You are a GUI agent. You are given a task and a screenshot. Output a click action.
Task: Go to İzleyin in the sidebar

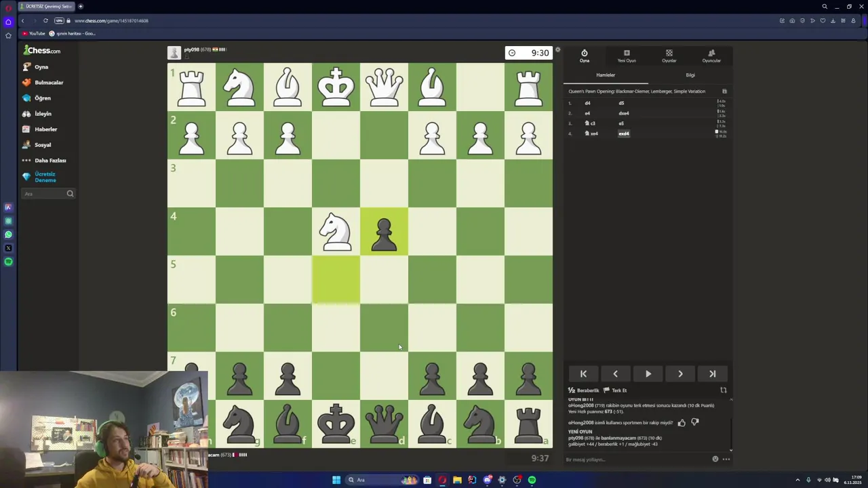(x=37, y=114)
